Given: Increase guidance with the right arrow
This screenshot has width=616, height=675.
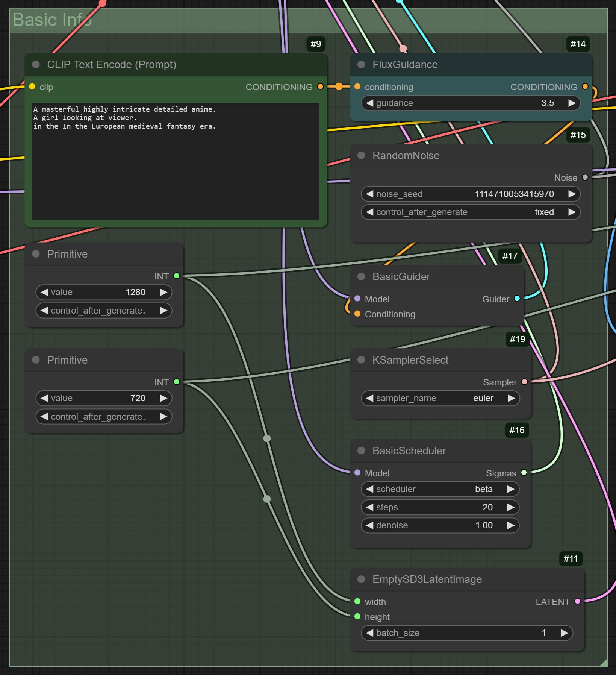Looking at the screenshot, I should 572,103.
